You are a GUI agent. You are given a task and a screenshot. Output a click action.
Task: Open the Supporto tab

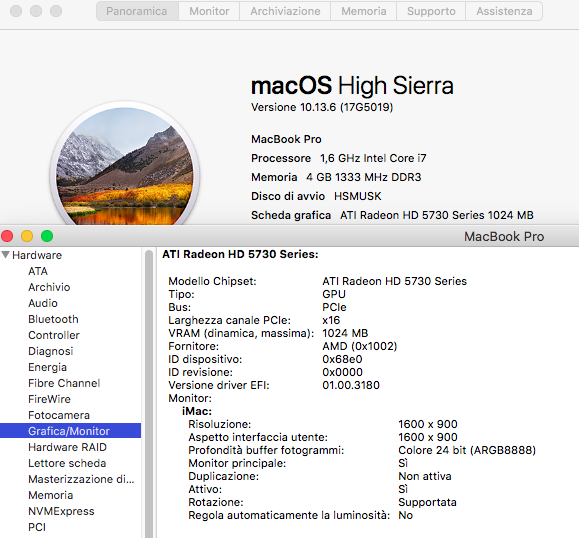point(431,11)
